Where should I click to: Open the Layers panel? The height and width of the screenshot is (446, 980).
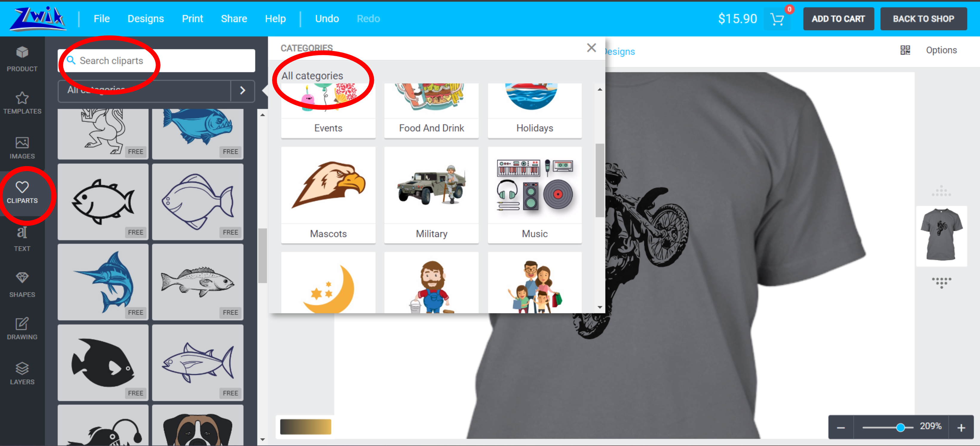(x=22, y=374)
